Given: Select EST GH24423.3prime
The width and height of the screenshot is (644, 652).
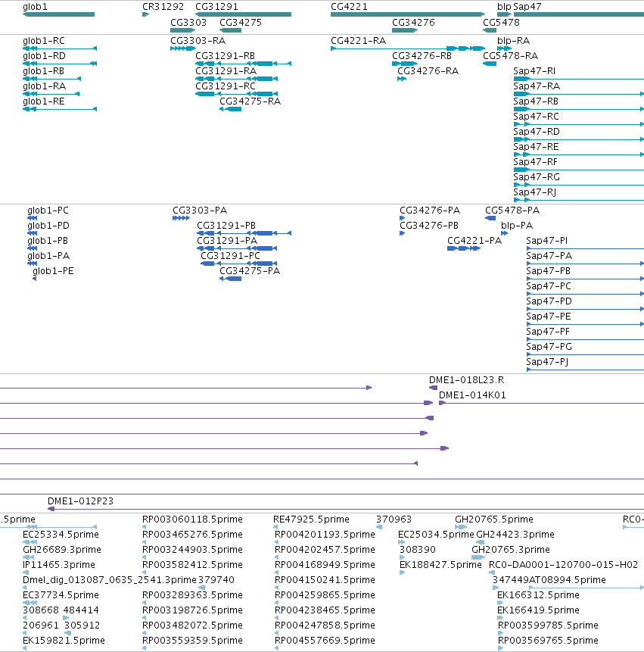Looking at the screenshot, I should (x=515, y=535).
